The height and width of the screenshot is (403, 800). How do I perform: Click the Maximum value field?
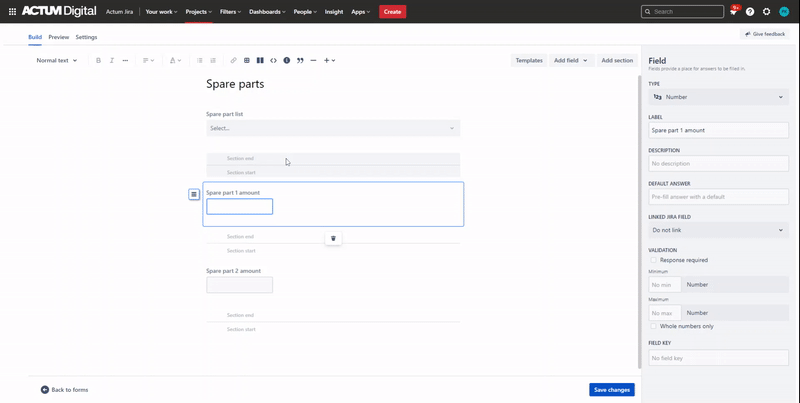(x=665, y=313)
